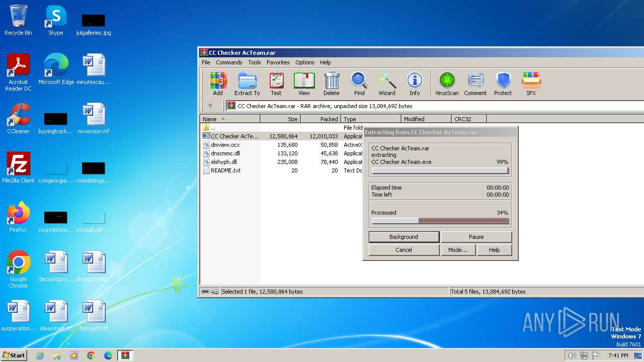Click the archive path address field
The width and height of the screenshot is (644, 362).
(x=435, y=106)
